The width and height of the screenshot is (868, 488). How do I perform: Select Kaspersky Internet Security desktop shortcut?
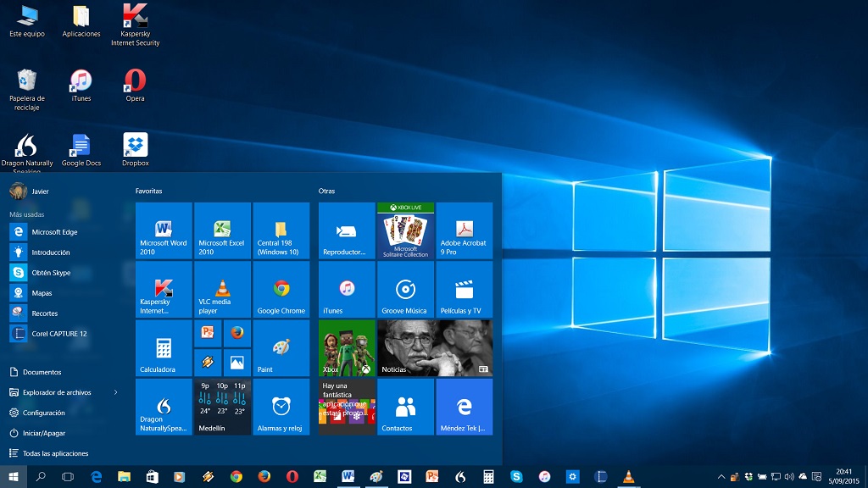click(x=136, y=25)
